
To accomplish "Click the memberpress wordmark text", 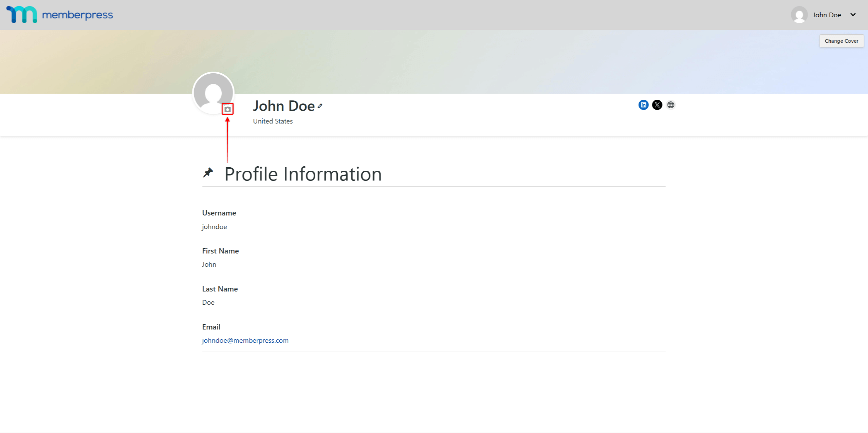I will 77,15.
